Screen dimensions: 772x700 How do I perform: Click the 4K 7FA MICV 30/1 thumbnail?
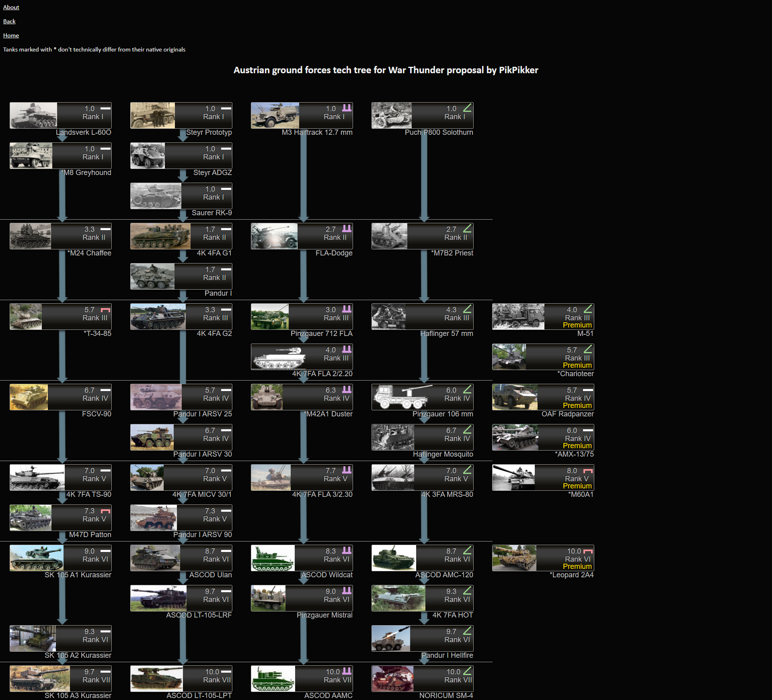(147, 478)
